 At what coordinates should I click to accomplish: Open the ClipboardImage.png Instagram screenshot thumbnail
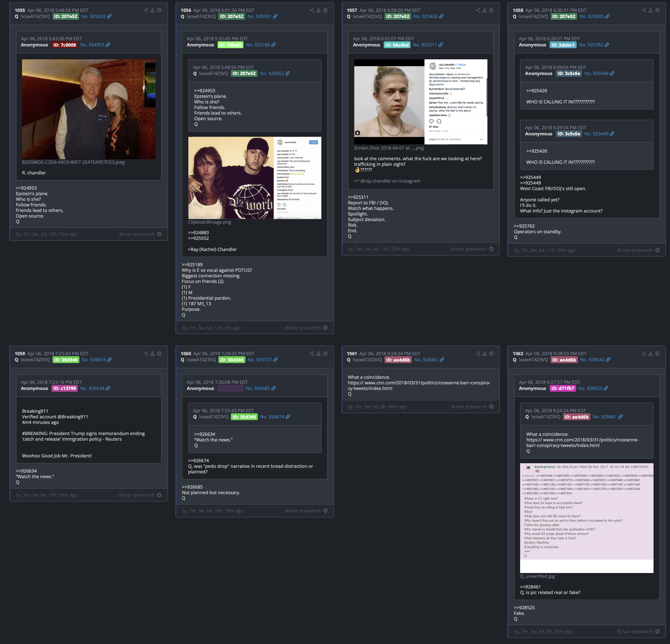point(255,178)
